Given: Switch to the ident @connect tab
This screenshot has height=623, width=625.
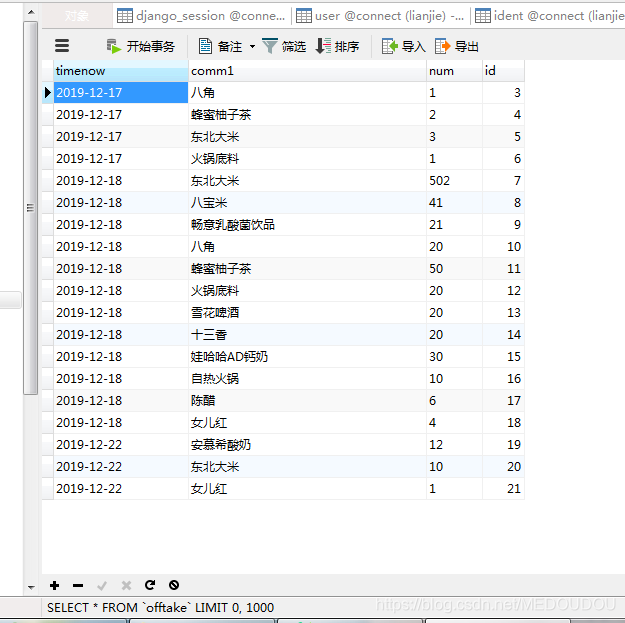Looking at the screenshot, I should point(549,16).
